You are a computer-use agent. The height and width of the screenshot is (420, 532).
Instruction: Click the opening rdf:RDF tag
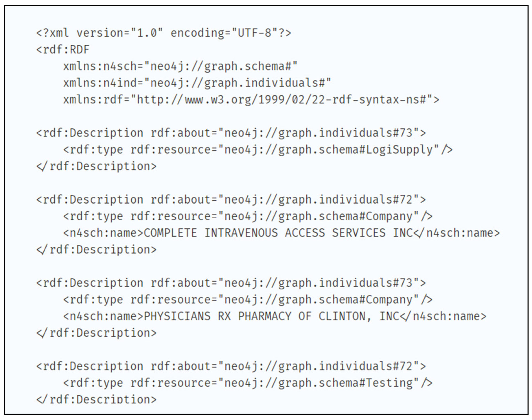[x=63, y=50]
